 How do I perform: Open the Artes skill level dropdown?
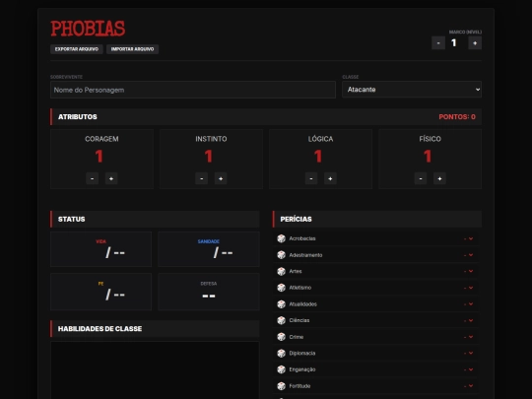pyautogui.click(x=469, y=271)
